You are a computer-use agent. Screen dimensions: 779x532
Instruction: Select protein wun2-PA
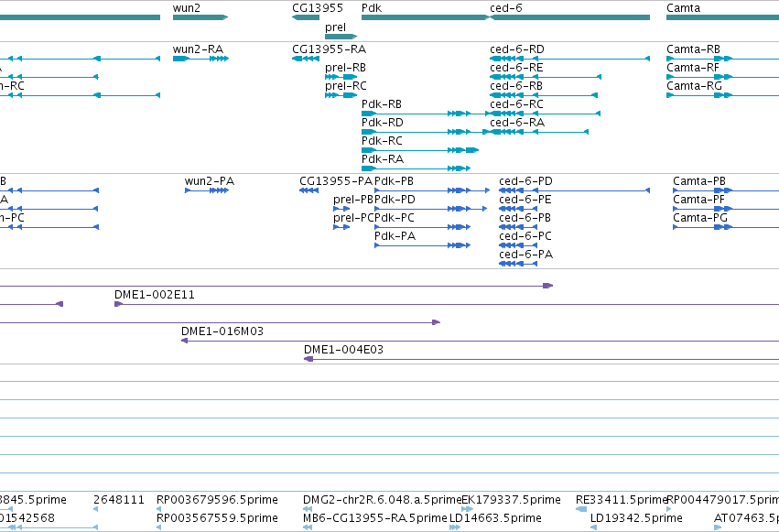point(207,190)
